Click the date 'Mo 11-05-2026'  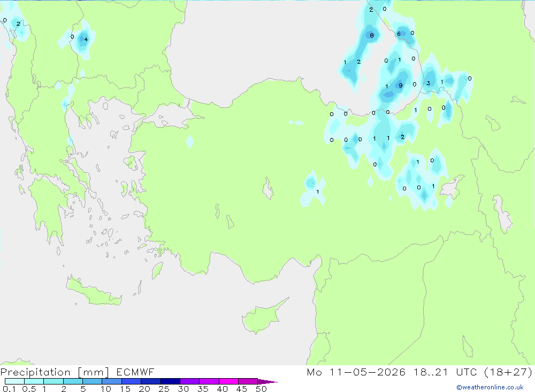pos(356,372)
